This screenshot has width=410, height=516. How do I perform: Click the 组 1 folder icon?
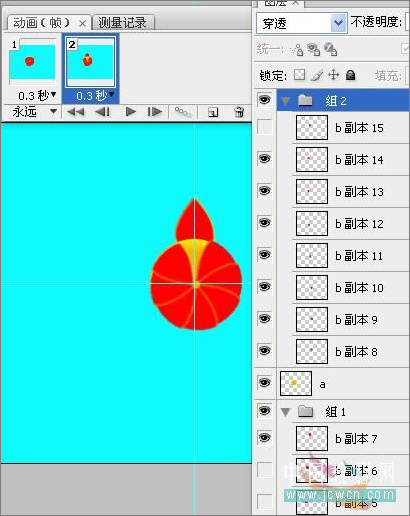click(305, 412)
